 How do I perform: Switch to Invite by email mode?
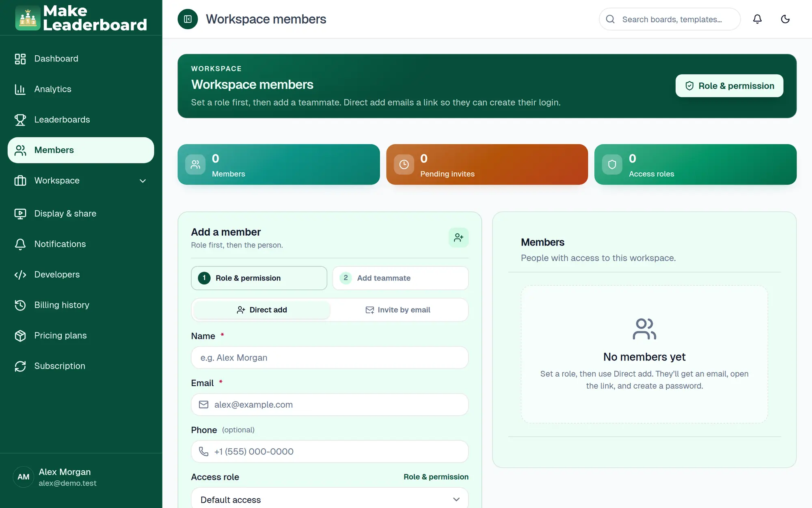tap(398, 310)
